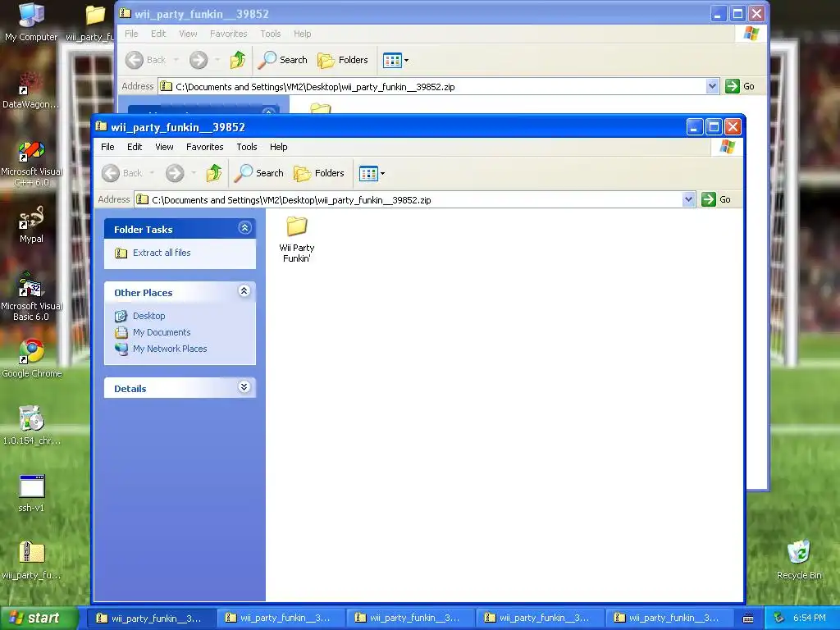Screen dimensions: 840x630
Task: Open Back history dropdown arrow in front window
Action: (152, 173)
